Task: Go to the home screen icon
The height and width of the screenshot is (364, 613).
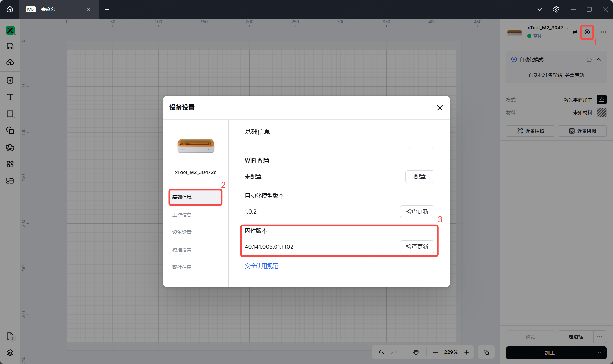Action: pos(10,9)
